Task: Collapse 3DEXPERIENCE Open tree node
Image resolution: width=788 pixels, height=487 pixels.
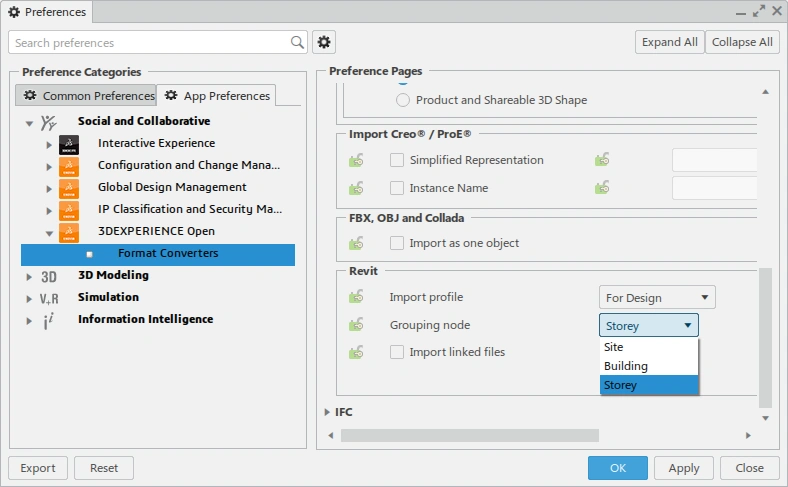Action: pyautogui.click(x=49, y=233)
